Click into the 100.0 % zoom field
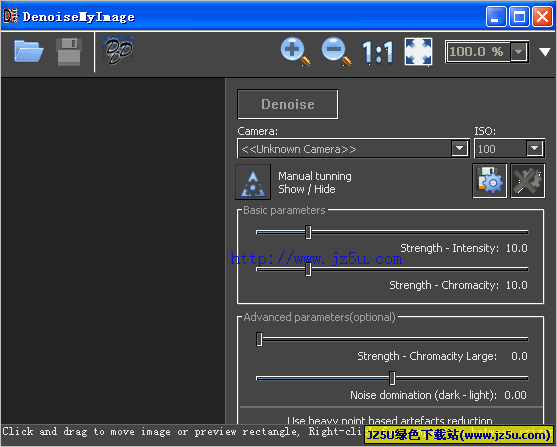The width and height of the screenshot is (557, 447). 478,52
